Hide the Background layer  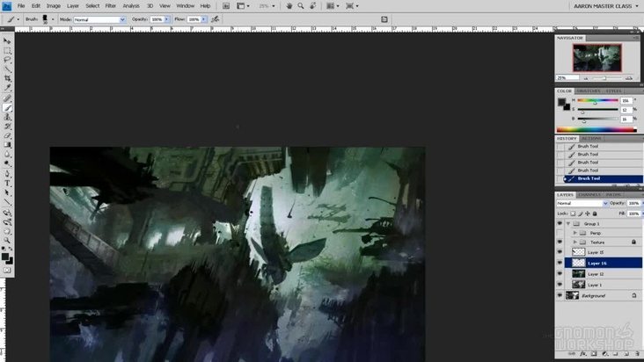point(560,295)
